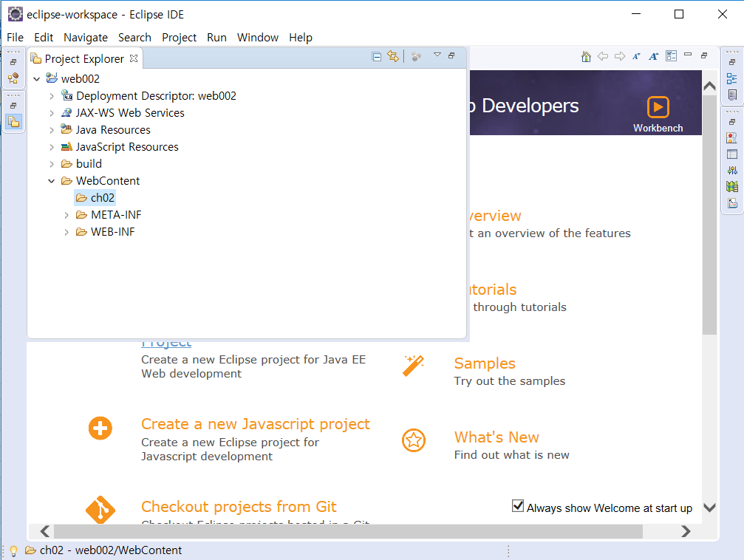Magnify Welcome page font size
Screen dimensions: 744x560
click(653, 56)
